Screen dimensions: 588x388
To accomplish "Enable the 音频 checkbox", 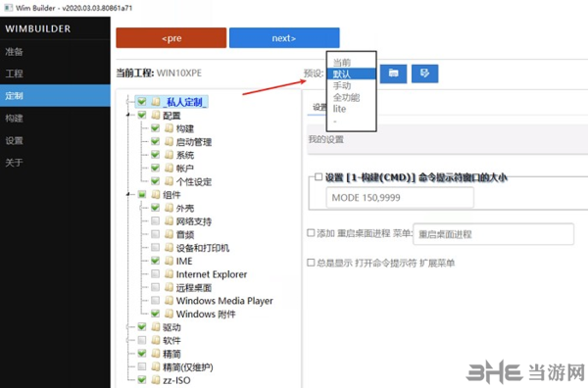I will point(155,234).
